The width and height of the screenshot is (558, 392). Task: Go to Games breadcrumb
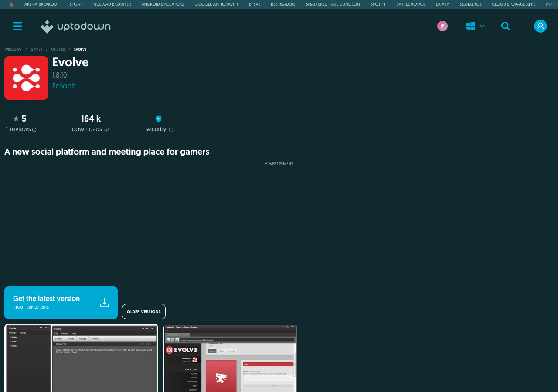[36, 50]
